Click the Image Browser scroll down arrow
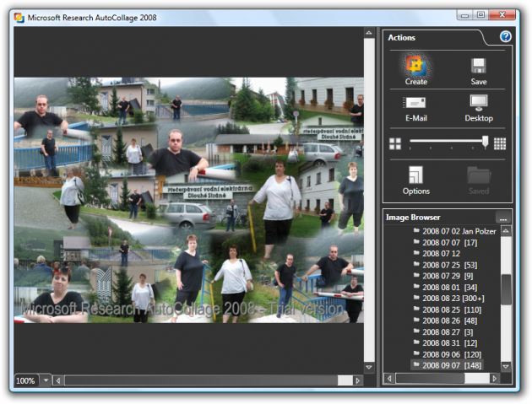The image size is (532, 404). tap(505, 366)
